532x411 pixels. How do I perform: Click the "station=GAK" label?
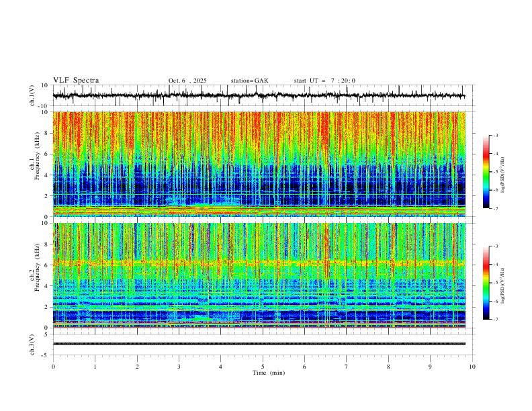pyautogui.click(x=249, y=81)
